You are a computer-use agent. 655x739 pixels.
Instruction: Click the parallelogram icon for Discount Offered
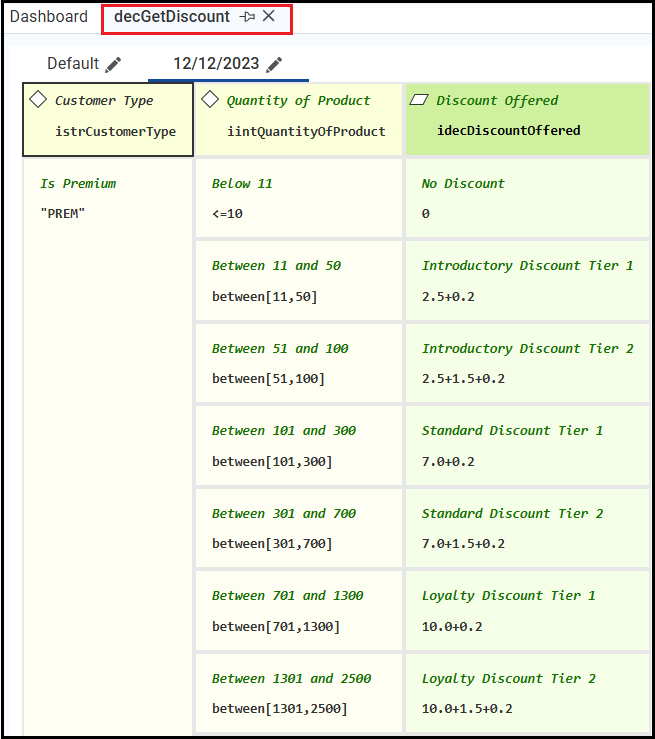point(420,100)
